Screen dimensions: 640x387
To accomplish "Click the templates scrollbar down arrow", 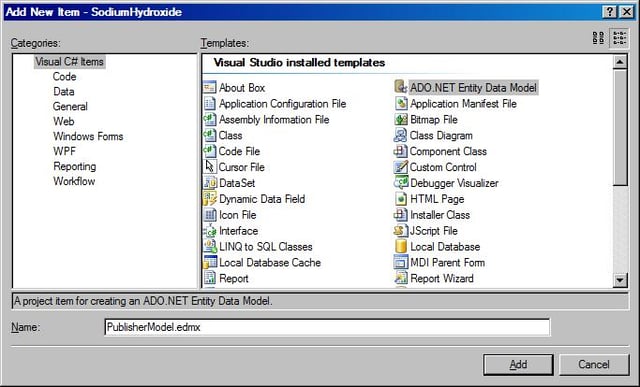I will (620, 280).
